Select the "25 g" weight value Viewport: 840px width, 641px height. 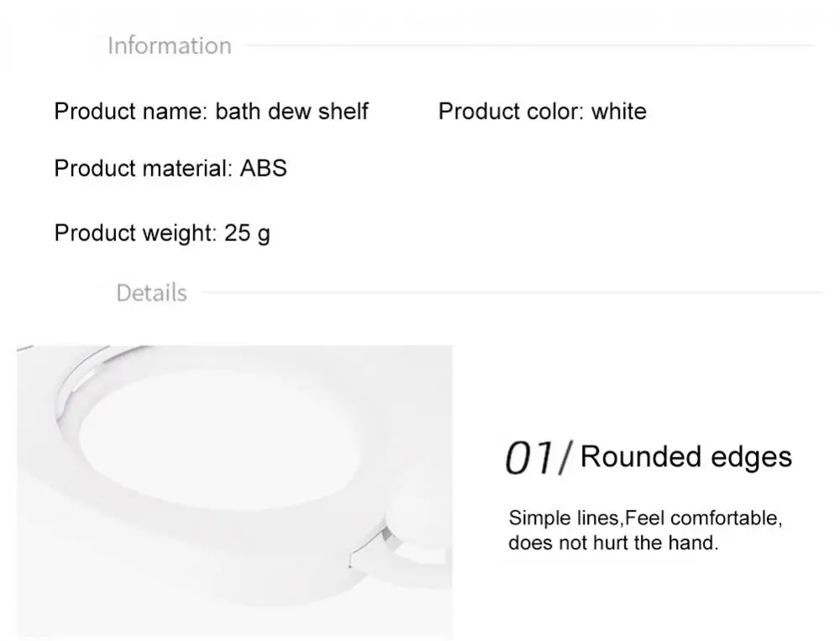[247, 233]
